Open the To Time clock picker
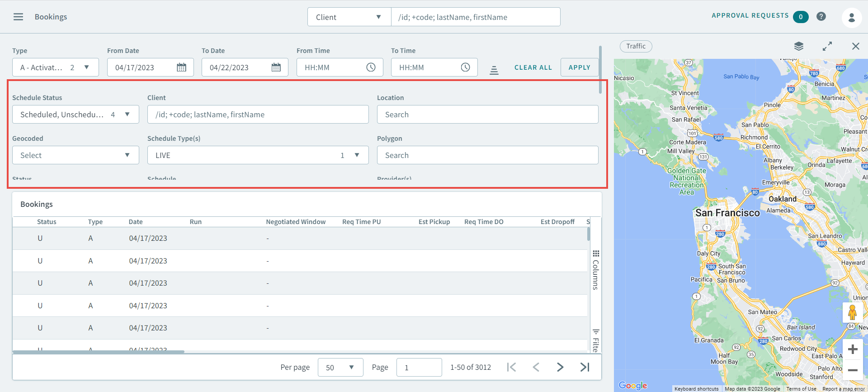Screen dimensions: 868x392 [465, 67]
